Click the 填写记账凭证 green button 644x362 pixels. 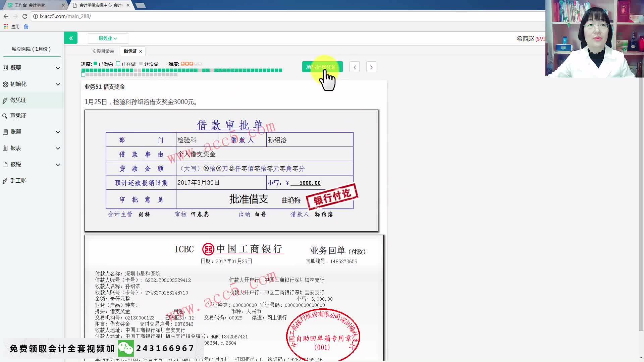(322, 67)
